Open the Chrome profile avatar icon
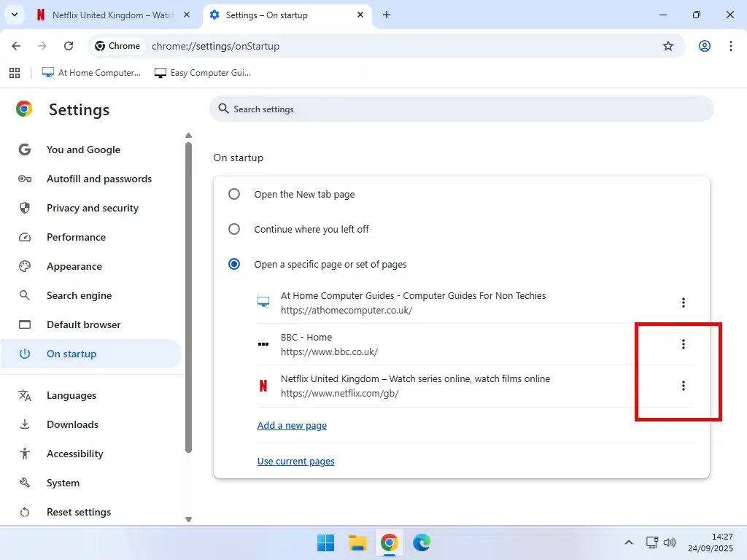This screenshot has height=560, width=747. tap(704, 46)
